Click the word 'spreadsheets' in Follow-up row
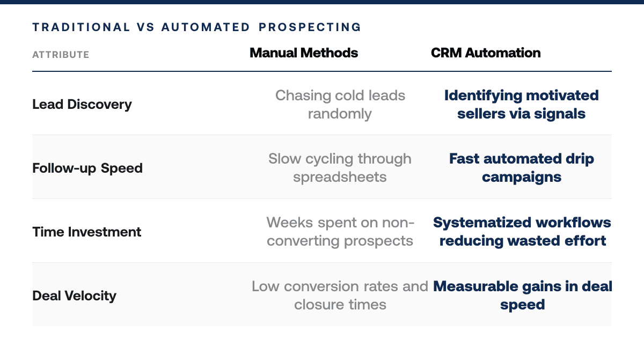The width and height of the screenshot is (644, 362). tap(340, 177)
